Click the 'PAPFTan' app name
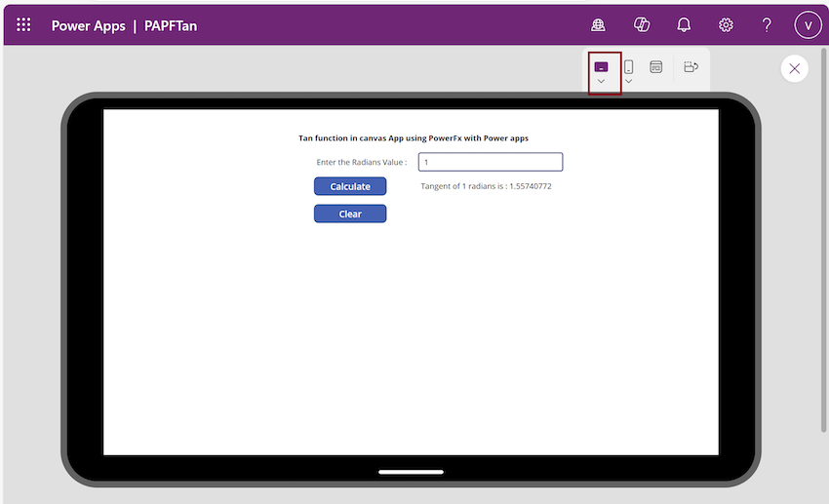The image size is (829, 504). [171, 26]
